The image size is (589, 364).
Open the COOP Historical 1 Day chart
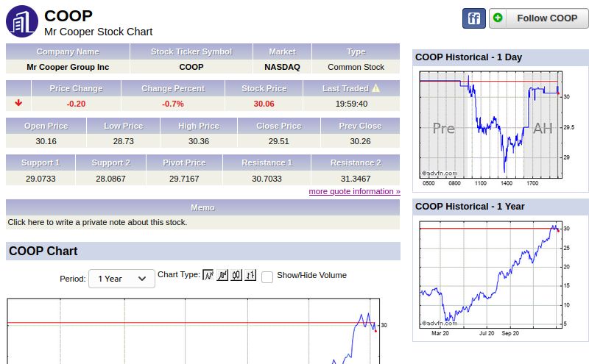(x=490, y=124)
